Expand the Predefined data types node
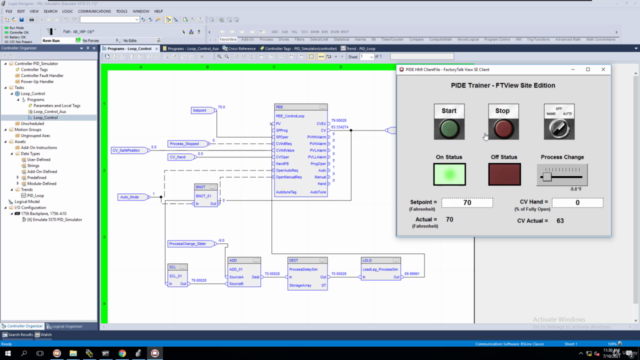The height and width of the screenshot is (360, 640). [18, 178]
